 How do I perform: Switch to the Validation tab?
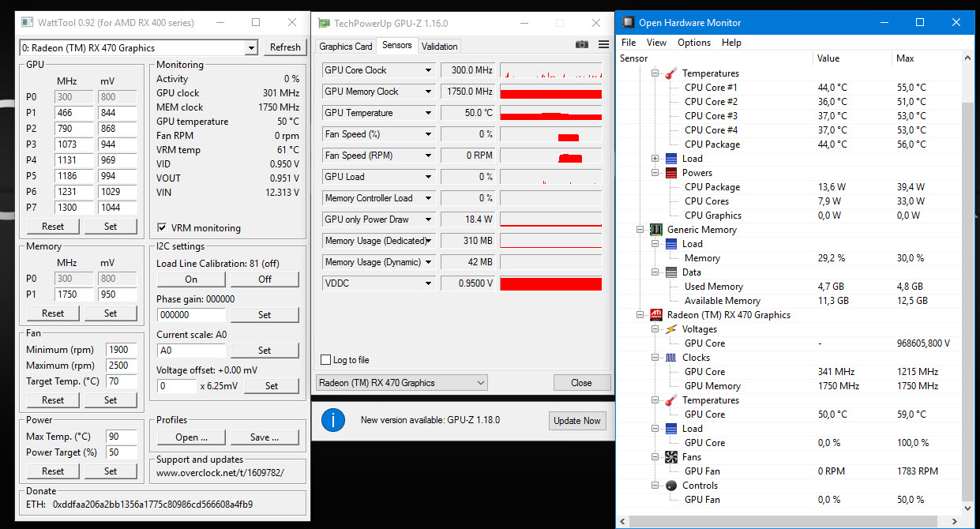point(439,47)
